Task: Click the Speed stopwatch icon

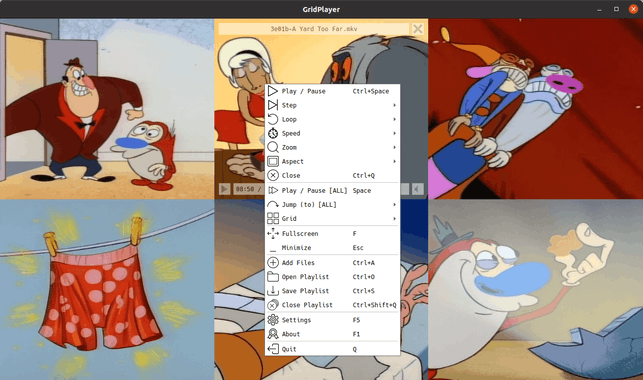Action: coord(273,133)
